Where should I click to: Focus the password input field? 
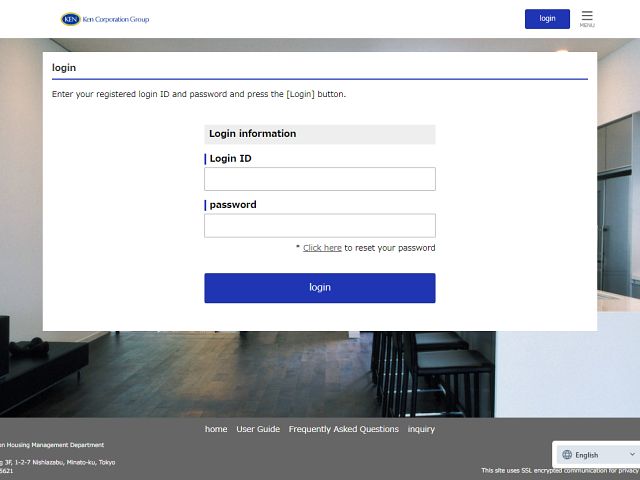320,225
